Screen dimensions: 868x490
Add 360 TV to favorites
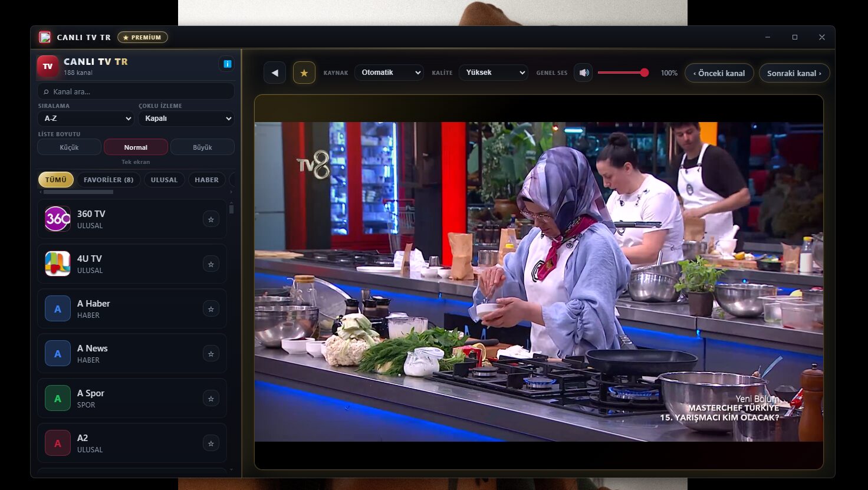[211, 219]
